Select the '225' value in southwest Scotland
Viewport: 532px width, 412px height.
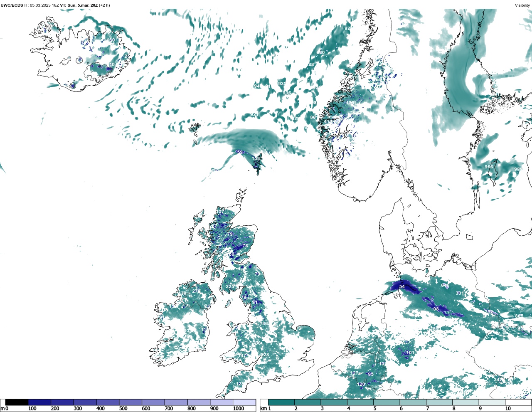(x=230, y=287)
